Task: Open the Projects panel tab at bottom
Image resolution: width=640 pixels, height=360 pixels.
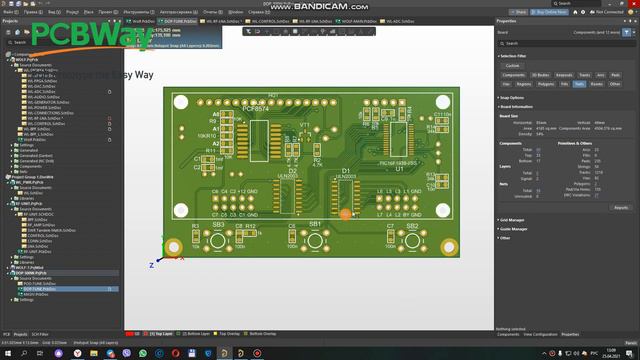Action: click(x=20, y=334)
